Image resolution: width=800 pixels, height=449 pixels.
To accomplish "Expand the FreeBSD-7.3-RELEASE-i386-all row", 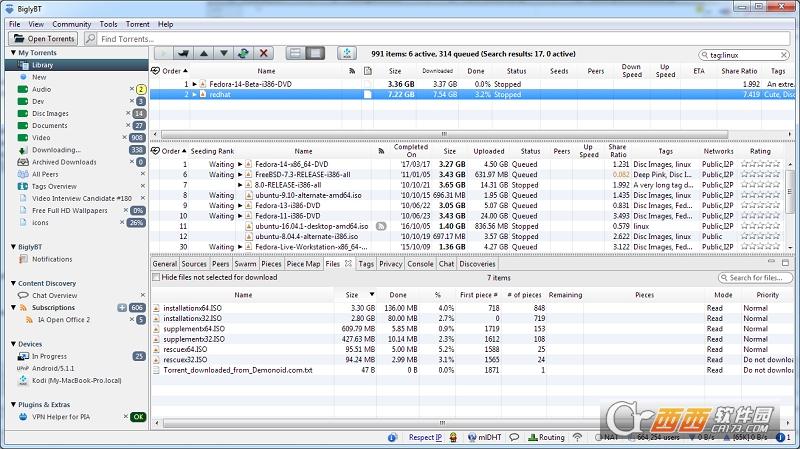I will click(x=240, y=174).
